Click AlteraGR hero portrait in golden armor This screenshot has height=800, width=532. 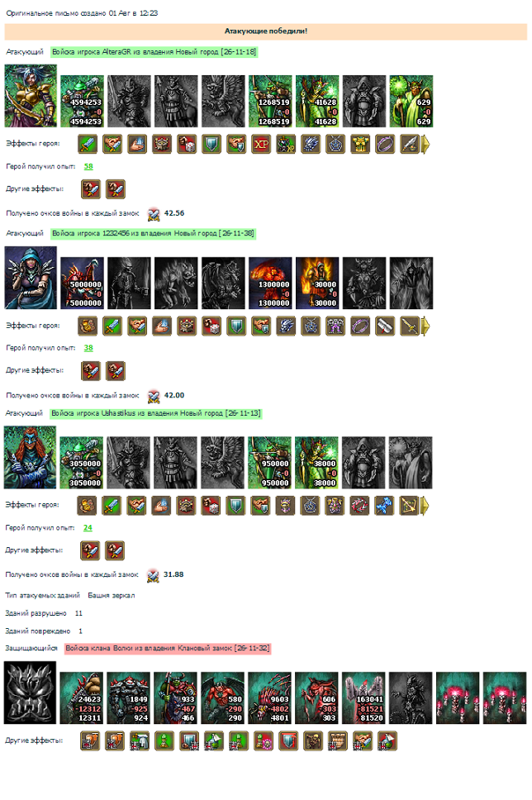[x=31, y=96]
